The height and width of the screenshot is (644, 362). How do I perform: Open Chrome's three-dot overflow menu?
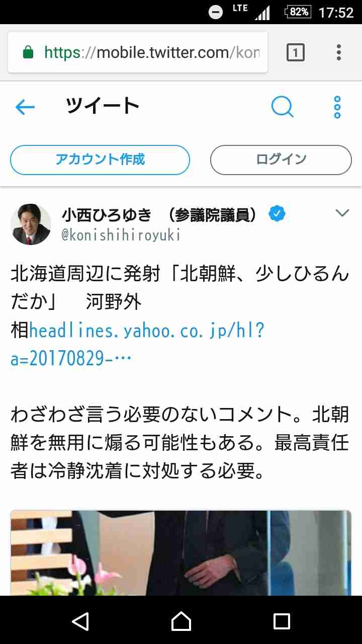pyautogui.click(x=339, y=52)
